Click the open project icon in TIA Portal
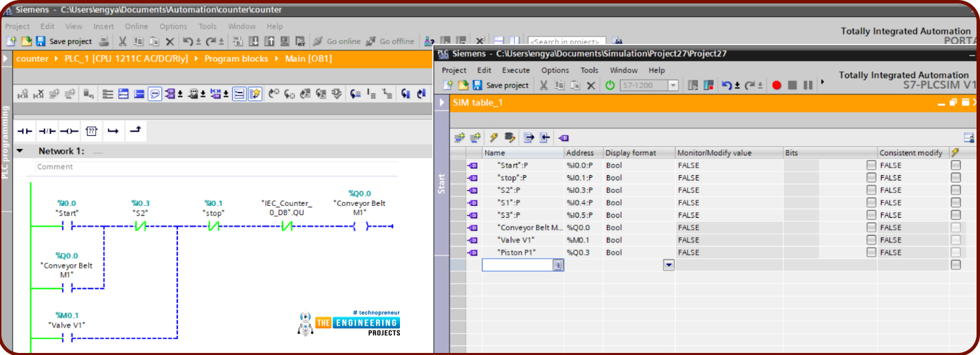The width and height of the screenshot is (980, 355). point(26,41)
